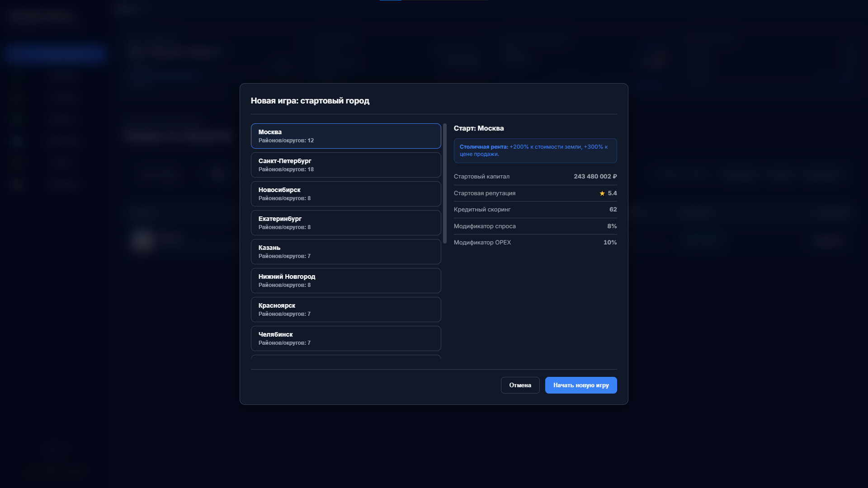Click the reputation star icon
The width and height of the screenshot is (868, 488).
[602, 193]
